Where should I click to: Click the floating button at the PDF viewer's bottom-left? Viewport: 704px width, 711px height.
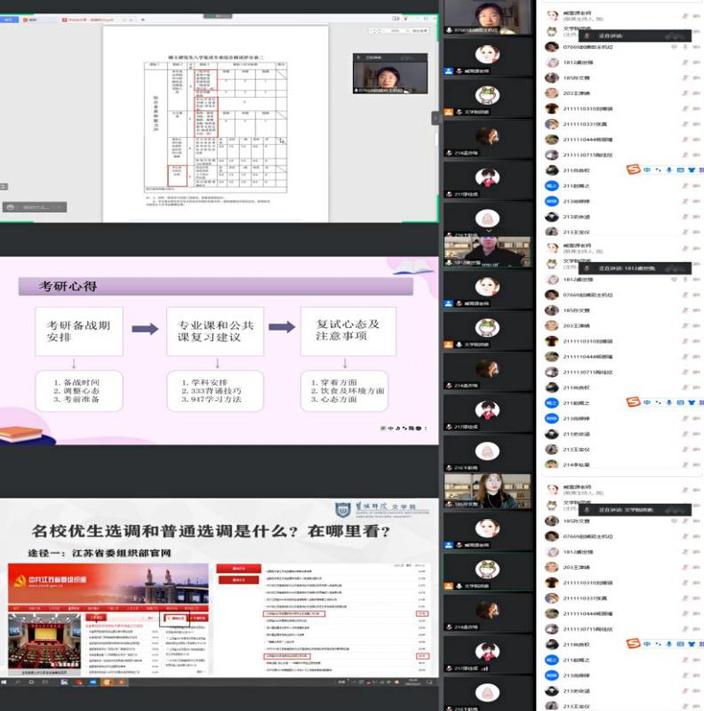point(34,206)
